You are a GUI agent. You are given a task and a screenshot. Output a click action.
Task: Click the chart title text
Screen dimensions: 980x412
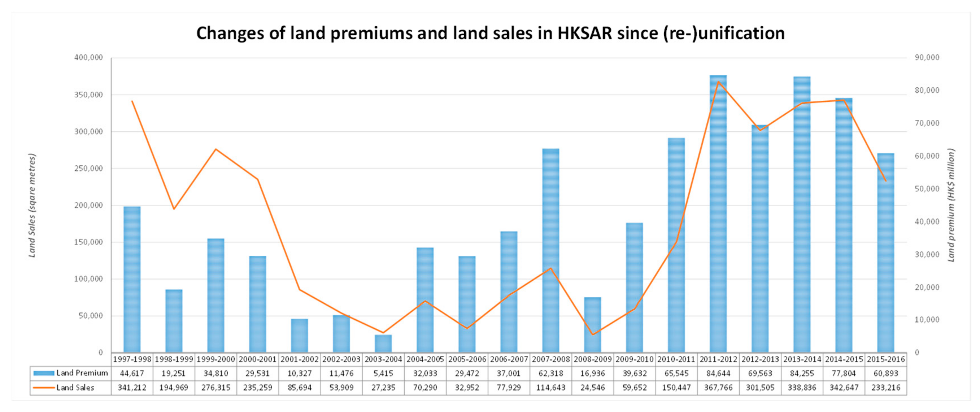490,34
